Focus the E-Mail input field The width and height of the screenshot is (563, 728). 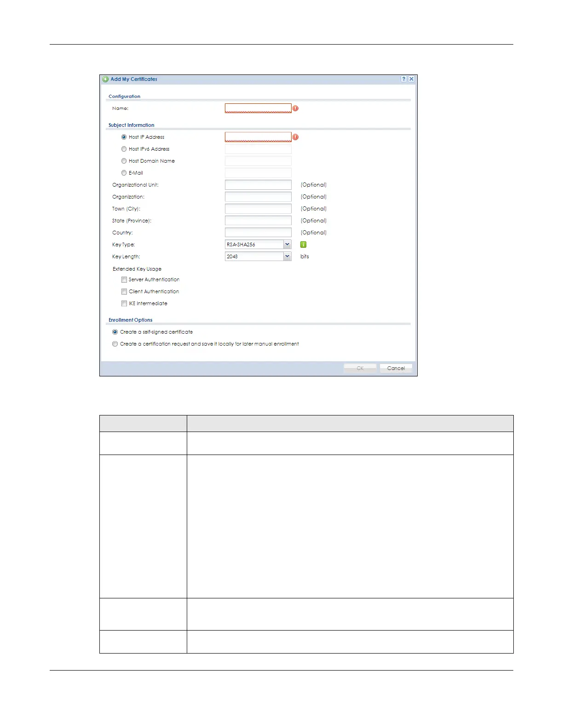tap(258, 173)
